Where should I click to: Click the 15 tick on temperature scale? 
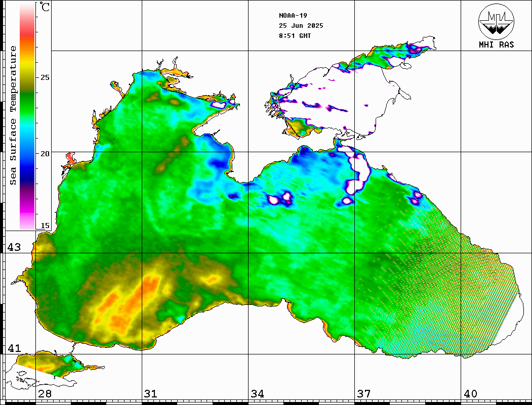(45, 226)
